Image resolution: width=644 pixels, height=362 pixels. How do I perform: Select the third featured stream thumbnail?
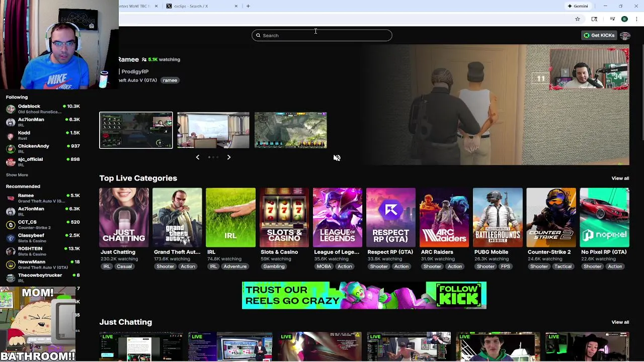(x=291, y=130)
